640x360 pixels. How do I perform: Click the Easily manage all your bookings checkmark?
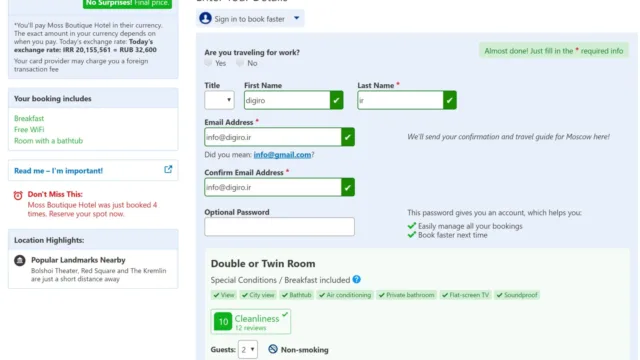click(x=411, y=226)
